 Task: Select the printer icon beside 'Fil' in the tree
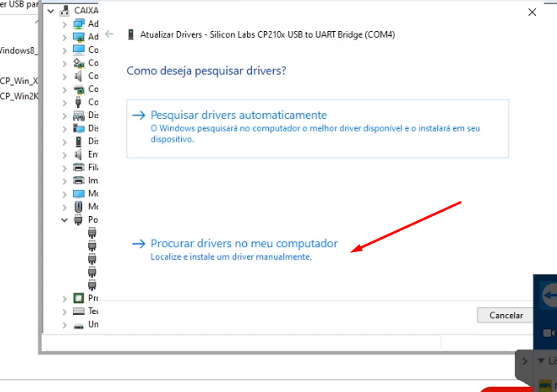[x=79, y=168]
